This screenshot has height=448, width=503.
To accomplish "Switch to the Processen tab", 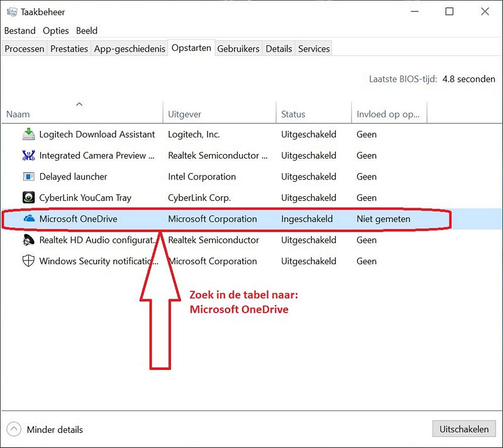I will [x=25, y=49].
